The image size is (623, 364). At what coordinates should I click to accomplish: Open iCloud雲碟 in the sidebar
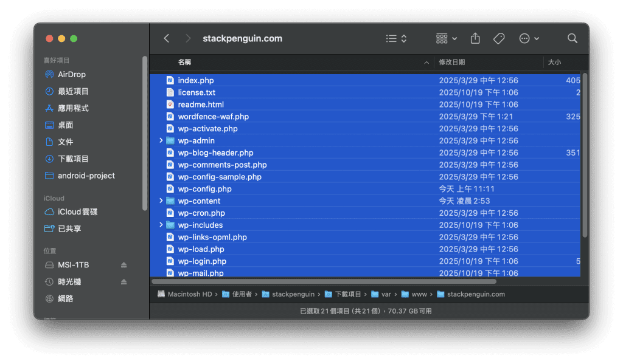[x=77, y=212]
